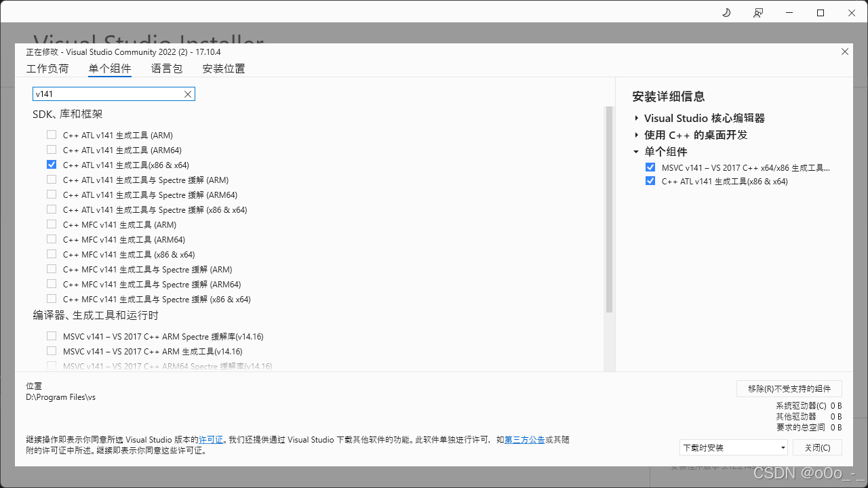Collapse 单个组件 section in details
This screenshot has height=488, width=868.
tap(637, 152)
